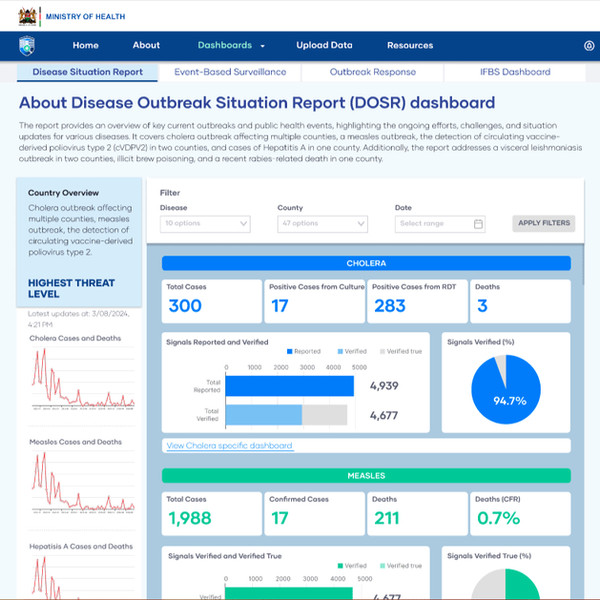Screen dimensions: 600x600
Task: Click the Latest updates timestamp text
Action: pyautogui.click(x=79, y=319)
